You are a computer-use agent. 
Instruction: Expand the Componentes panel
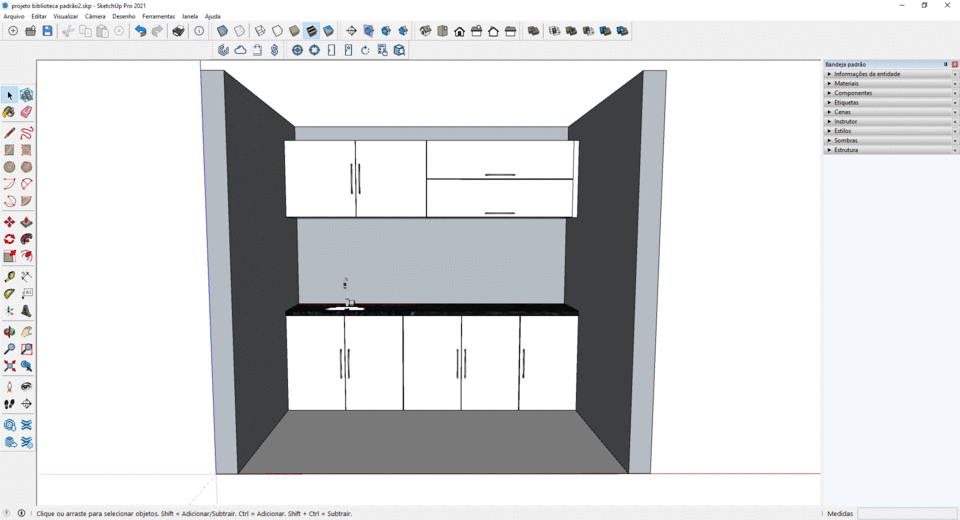click(x=890, y=93)
